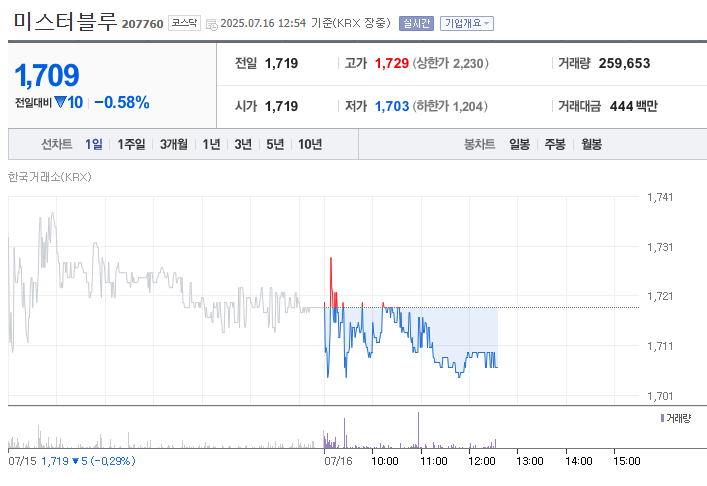Click the 12:00 time axis label
Image resolution: width=707 pixels, height=486 pixels.
(482, 461)
